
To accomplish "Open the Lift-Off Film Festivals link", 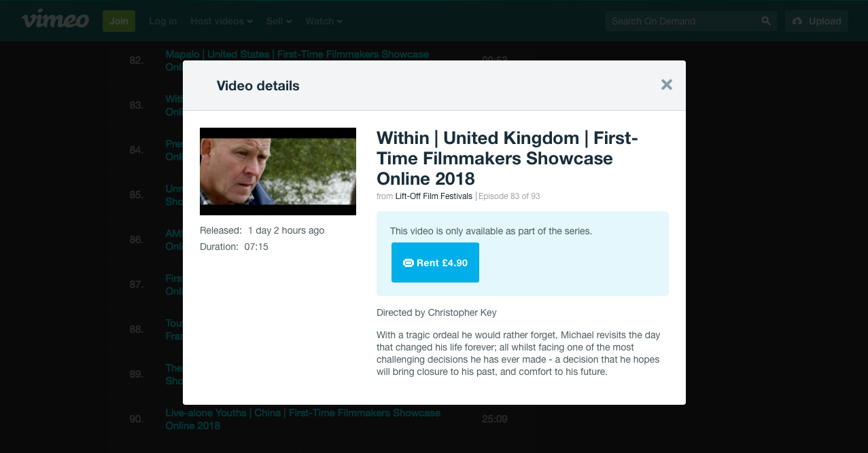I will click(434, 196).
